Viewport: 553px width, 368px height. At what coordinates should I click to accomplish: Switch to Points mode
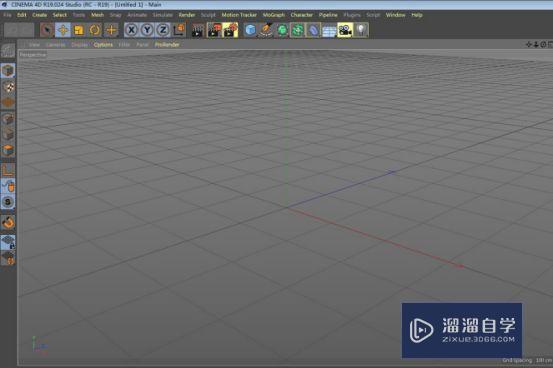[x=8, y=119]
